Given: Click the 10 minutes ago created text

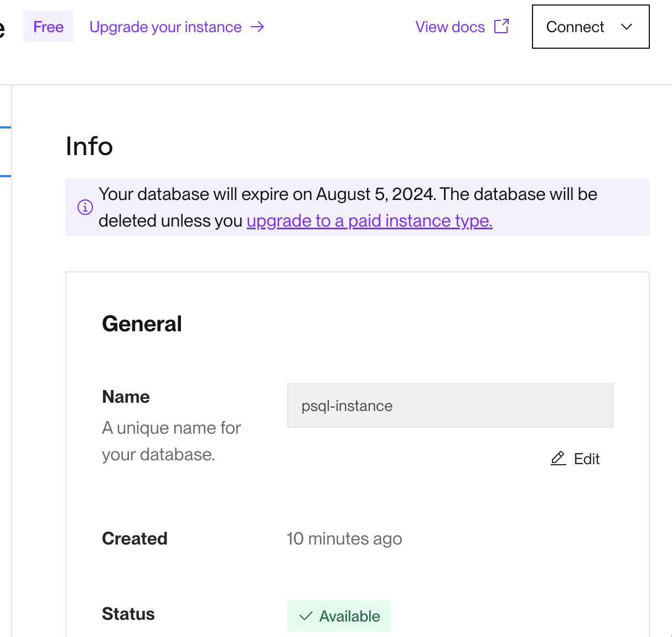Looking at the screenshot, I should coord(344,538).
